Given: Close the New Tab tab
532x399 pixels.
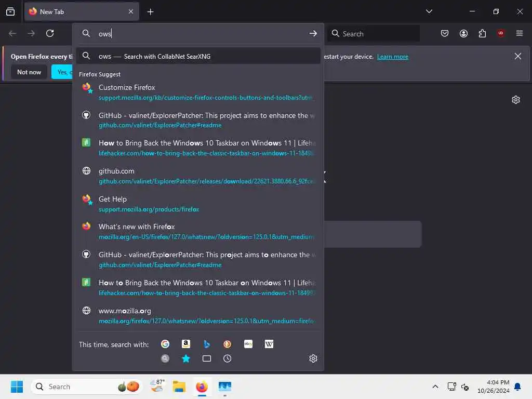Looking at the screenshot, I should click(131, 11).
